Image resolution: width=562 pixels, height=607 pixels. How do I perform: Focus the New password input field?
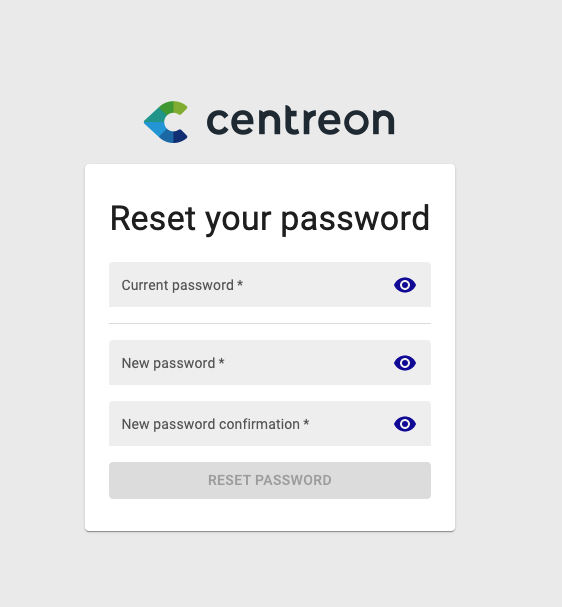[270, 362]
